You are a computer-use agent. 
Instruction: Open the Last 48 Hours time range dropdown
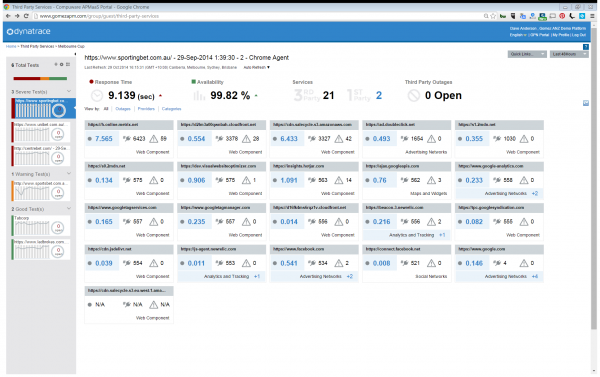[x=569, y=54]
